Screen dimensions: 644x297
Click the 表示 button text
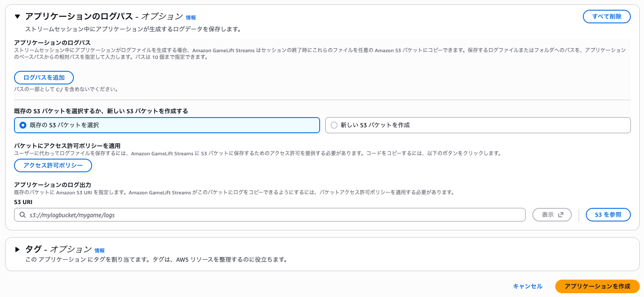[x=548, y=215]
